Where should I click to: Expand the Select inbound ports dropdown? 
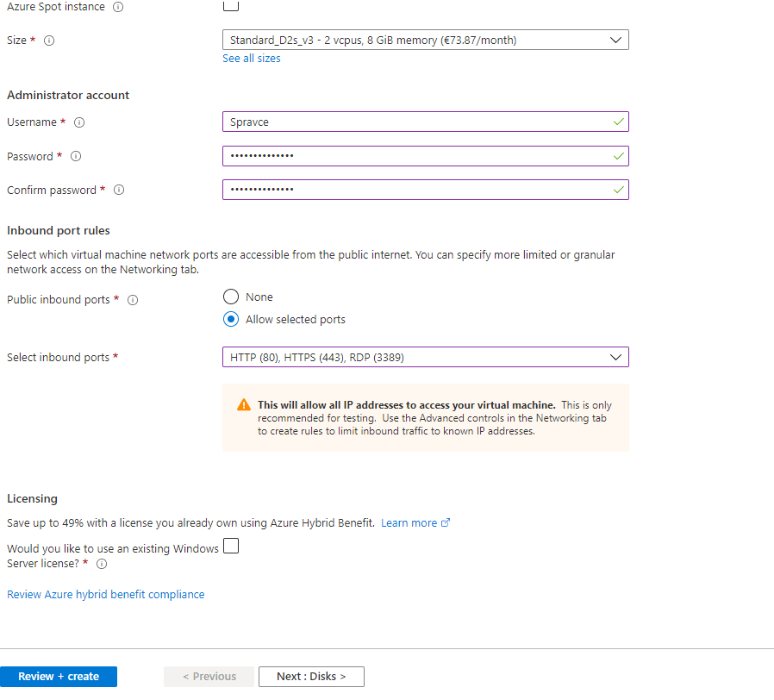pos(425,357)
